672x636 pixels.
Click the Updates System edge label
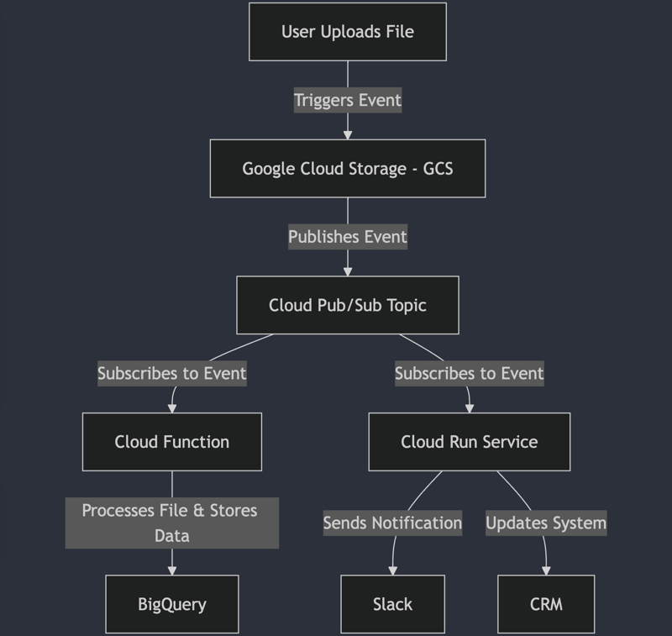point(546,523)
